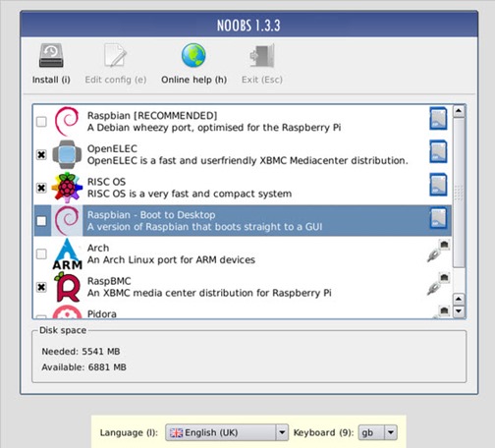
Task: Click the Arch ARM logo icon
Action: [68, 253]
